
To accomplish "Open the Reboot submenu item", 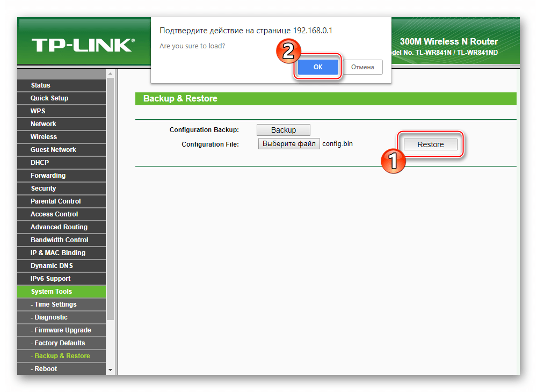I will pyautogui.click(x=61, y=369).
